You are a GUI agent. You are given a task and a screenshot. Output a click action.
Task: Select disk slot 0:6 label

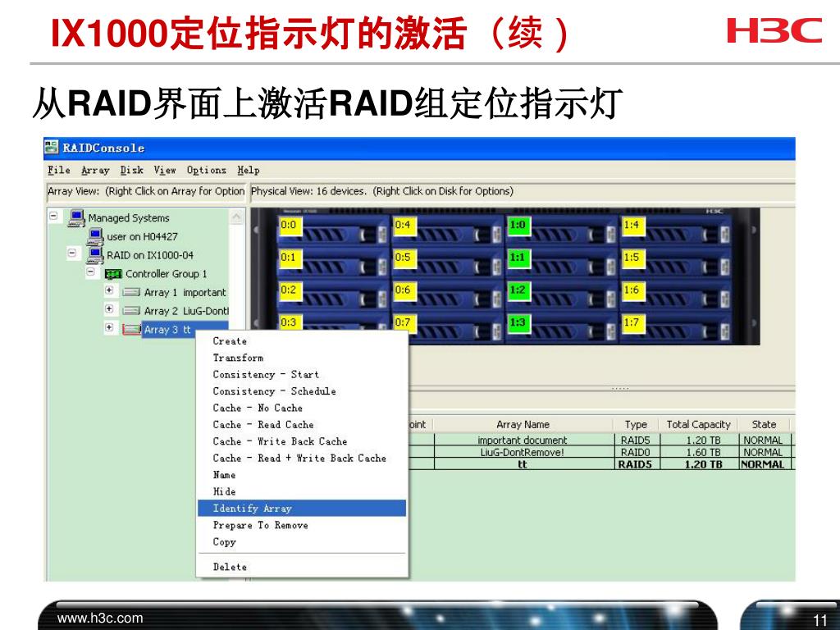point(404,290)
